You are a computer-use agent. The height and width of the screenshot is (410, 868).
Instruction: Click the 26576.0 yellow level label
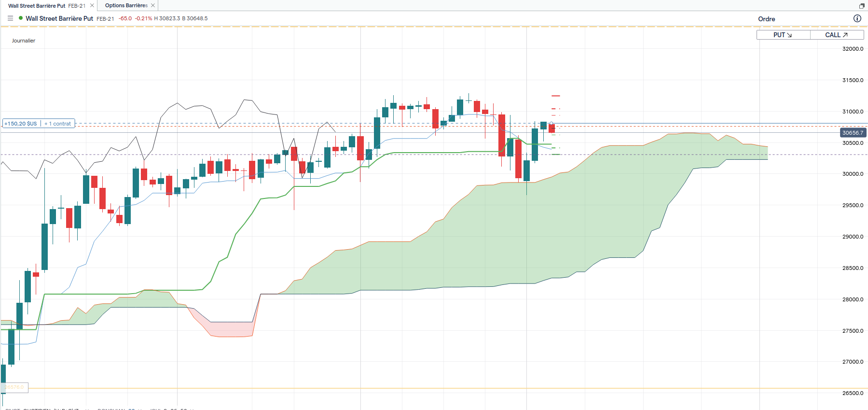click(14, 387)
